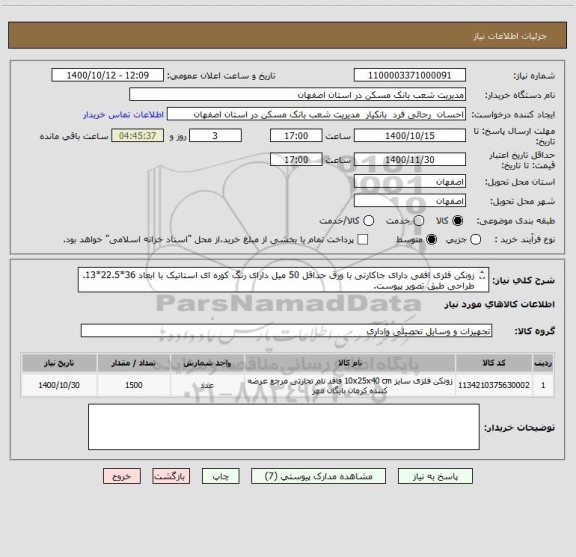The width and height of the screenshot is (576, 557).
Task: Click the خروج exit button
Action: pos(122,476)
